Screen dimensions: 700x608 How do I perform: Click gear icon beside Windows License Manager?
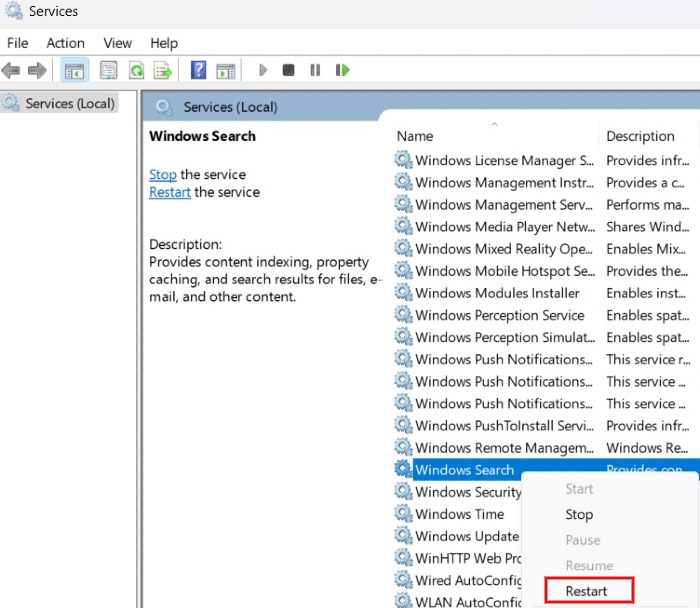(x=403, y=159)
